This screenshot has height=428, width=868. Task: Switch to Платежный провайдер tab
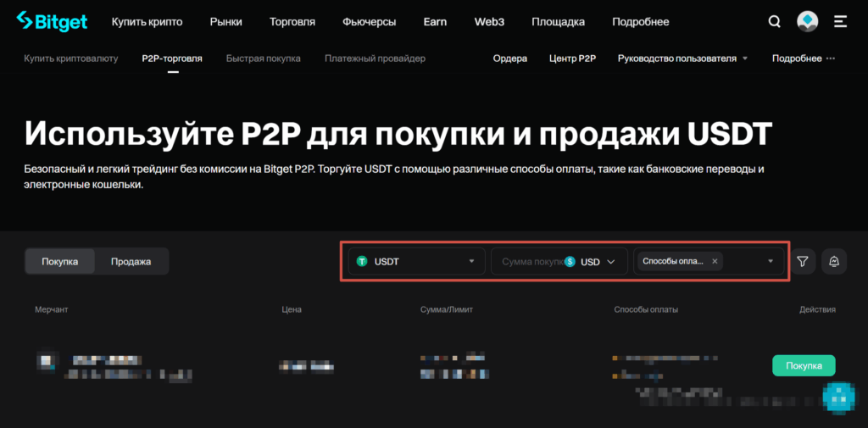coord(376,58)
